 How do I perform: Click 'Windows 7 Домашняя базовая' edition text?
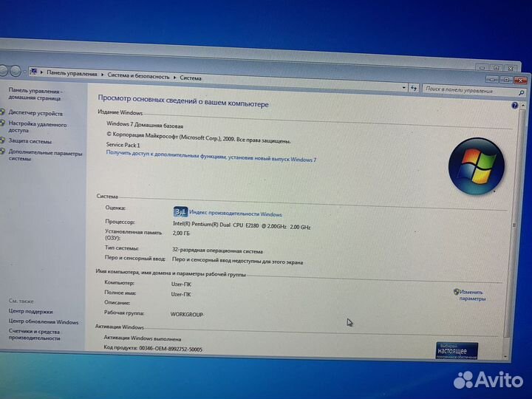tap(145, 125)
